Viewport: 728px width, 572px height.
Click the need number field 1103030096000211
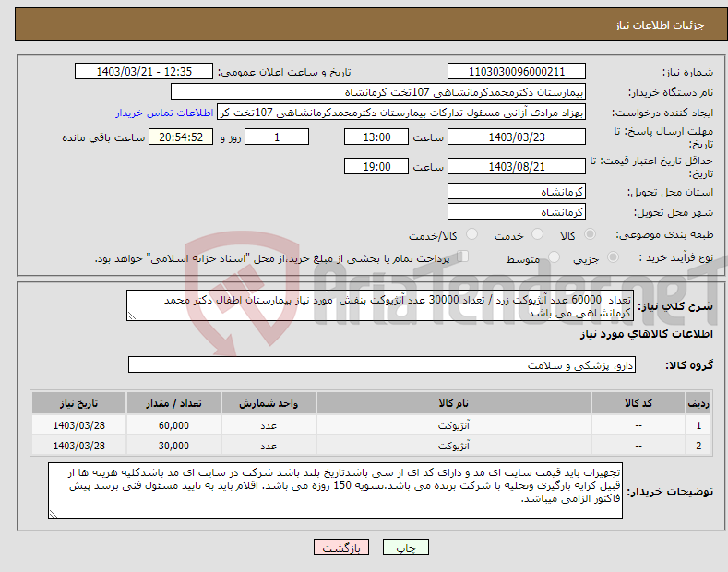point(517,72)
